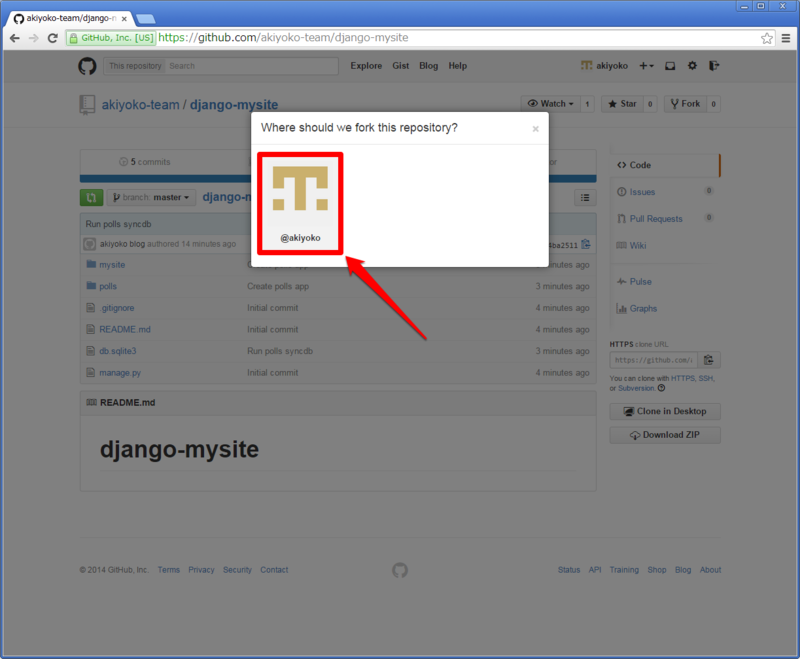Open akiyoko-team organization link
800x659 pixels.
coord(140,105)
